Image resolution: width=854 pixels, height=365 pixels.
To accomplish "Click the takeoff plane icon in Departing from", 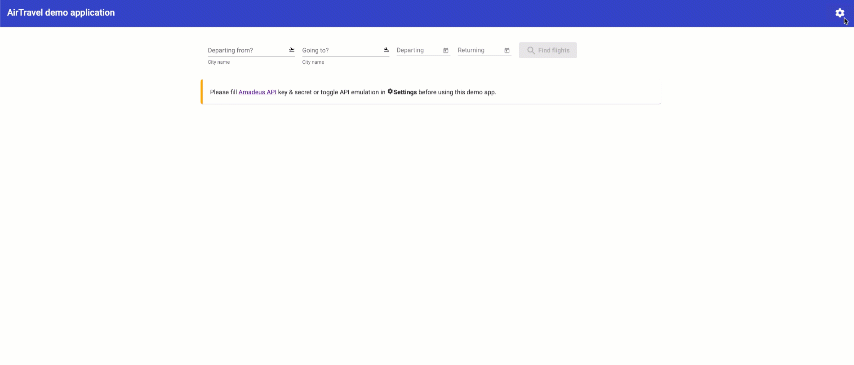I will (x=291, y=50).
